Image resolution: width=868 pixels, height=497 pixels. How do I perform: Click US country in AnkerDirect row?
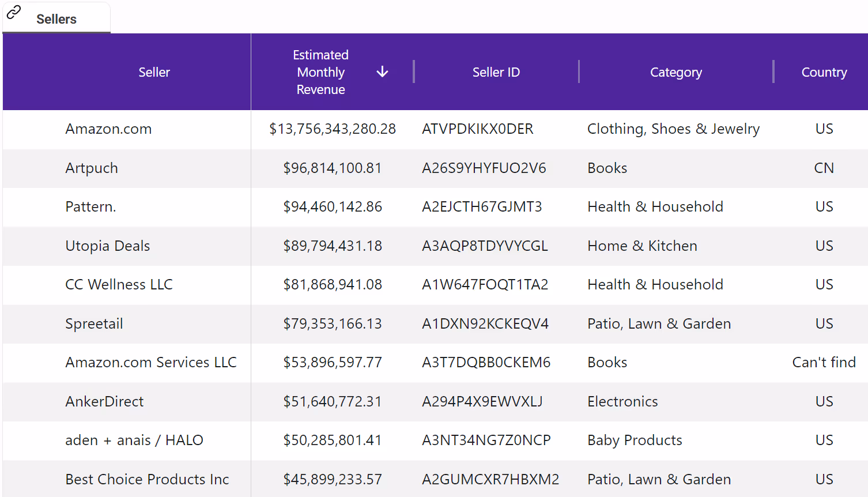tap(824, 401)
